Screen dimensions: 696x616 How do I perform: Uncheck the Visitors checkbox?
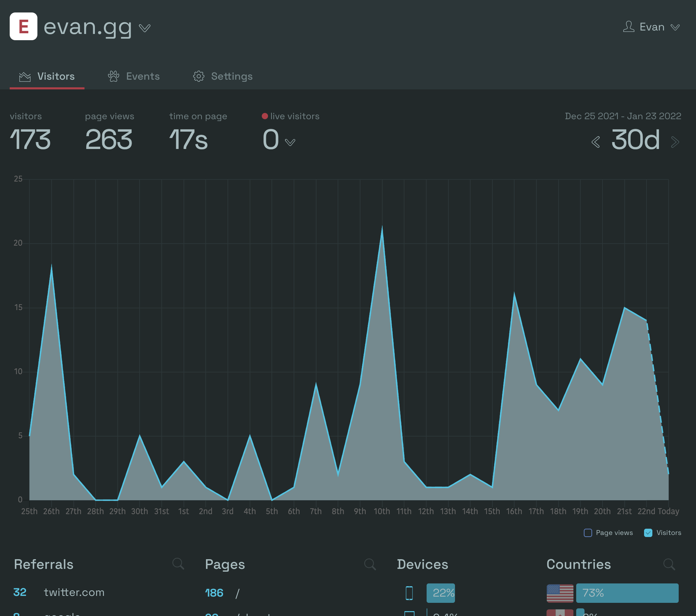coord(648,533)
